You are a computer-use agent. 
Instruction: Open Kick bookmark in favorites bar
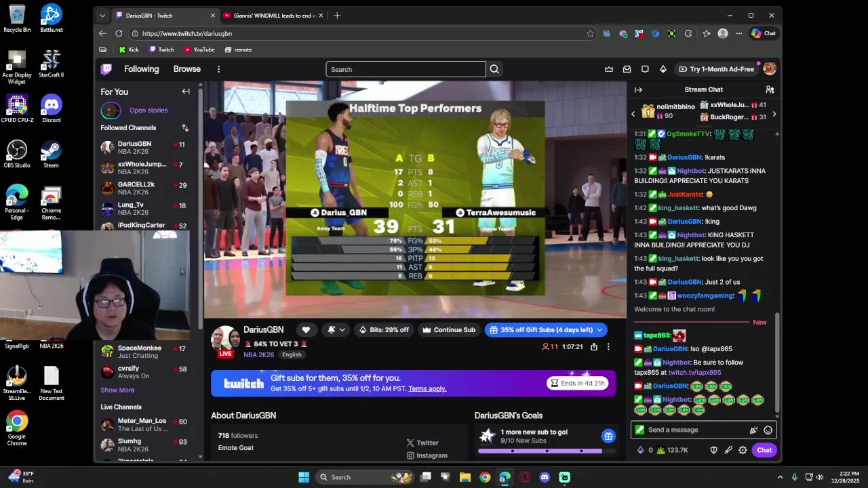(128, 49)
